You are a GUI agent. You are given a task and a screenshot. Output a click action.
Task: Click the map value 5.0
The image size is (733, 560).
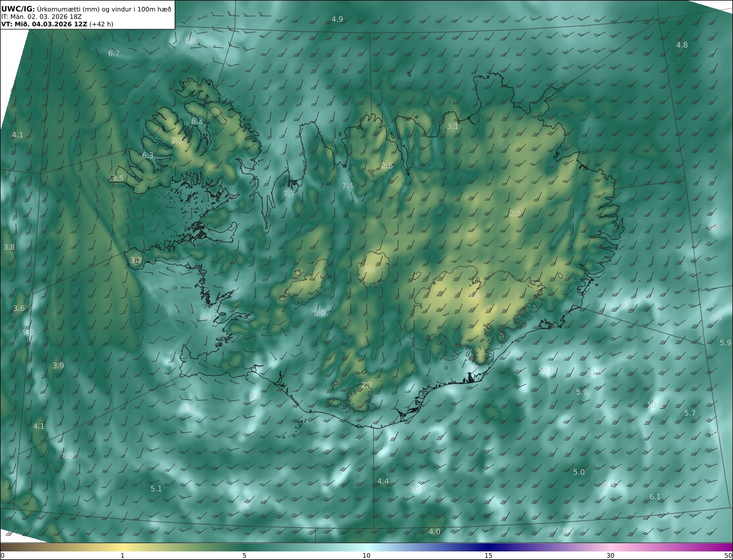[579, 472]
